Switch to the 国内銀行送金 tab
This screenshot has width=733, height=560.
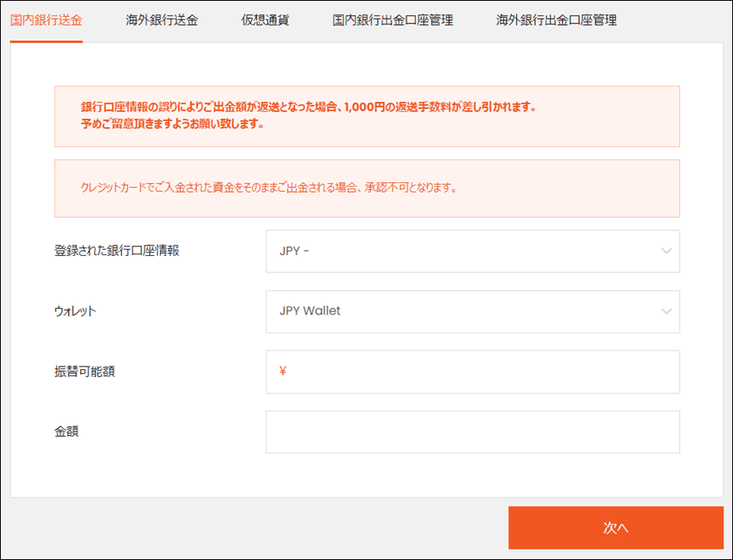click(x=46, y=20)
